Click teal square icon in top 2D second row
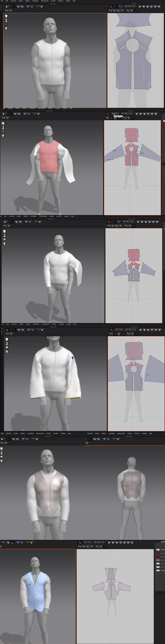 click(132, 11)
